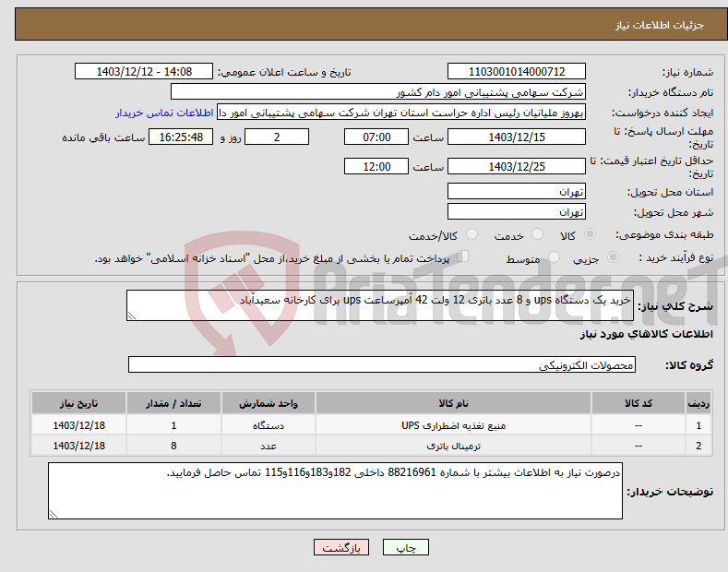
Task: Click the resize grip of the description box
Action: [x=132, y=316]
